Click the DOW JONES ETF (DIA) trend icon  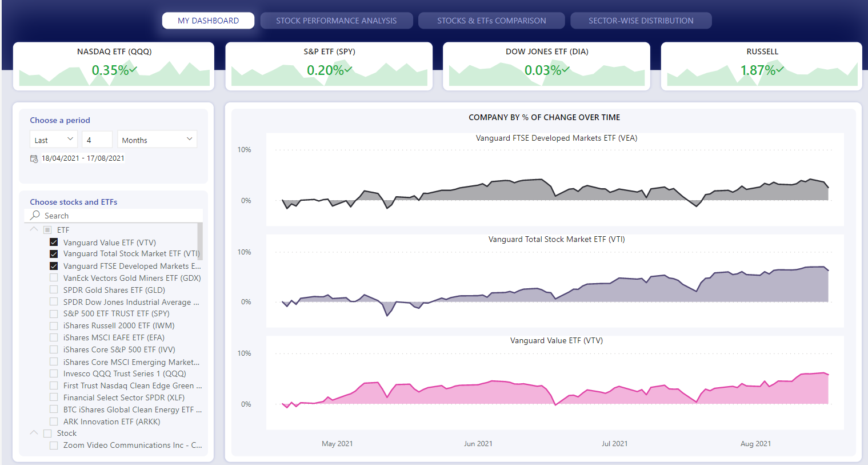pos(566,70)
